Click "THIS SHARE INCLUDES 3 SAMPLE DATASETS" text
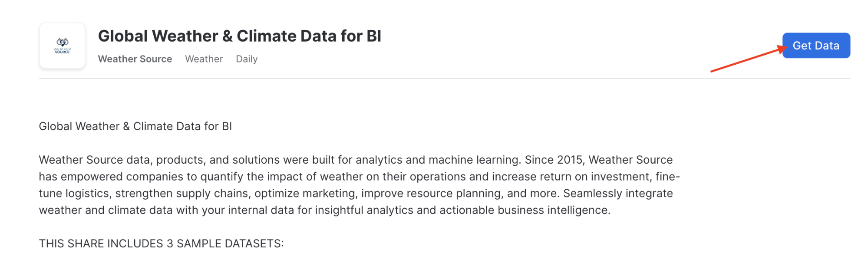868x263 pixels. coord(161,243)
